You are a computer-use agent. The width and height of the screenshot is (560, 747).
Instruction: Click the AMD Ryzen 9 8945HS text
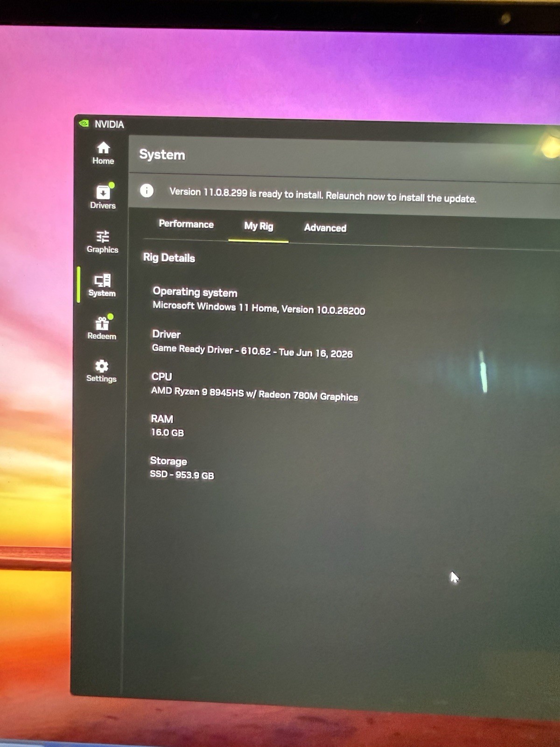point(254,394)
